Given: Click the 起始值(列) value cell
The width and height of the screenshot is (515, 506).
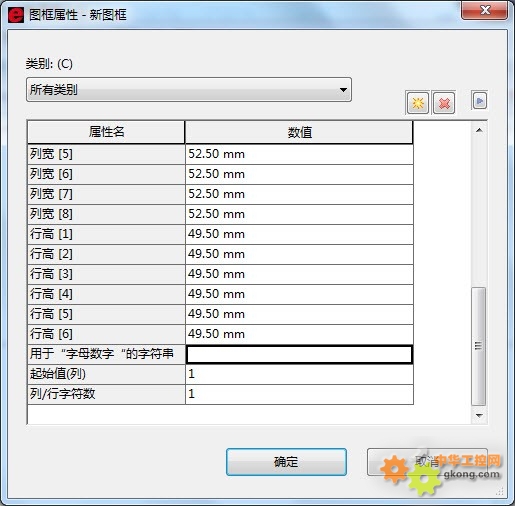Looking at the screenshot, I should 299,374.
